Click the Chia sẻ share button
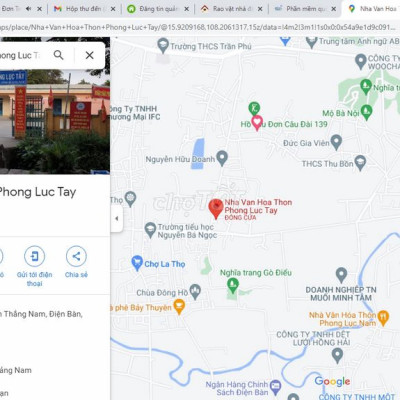The width and height of the screenshot is (400, 400). click(x=76, y=262)
